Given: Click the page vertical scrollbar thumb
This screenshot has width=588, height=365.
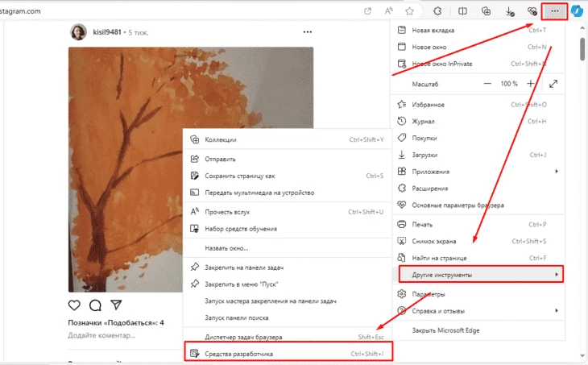Looking at the screenshot, I should coord(582,49).
